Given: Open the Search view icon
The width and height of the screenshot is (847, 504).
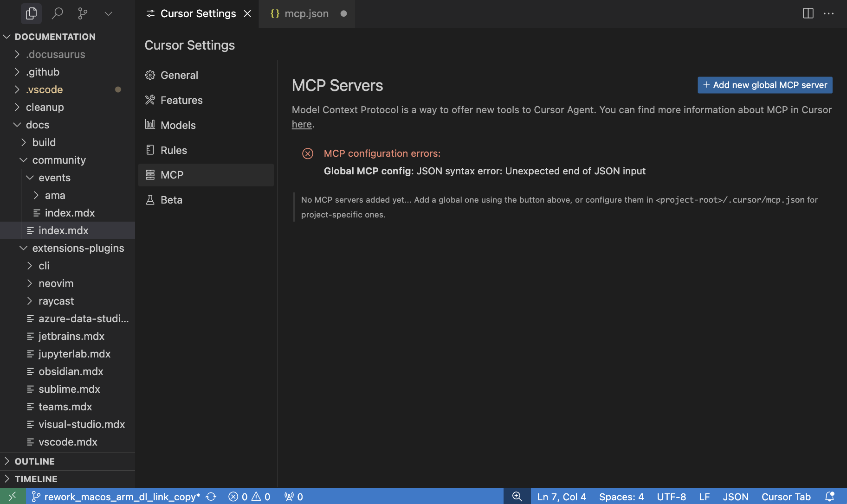Looking at the screenshot, I should [x=57, y=13].
